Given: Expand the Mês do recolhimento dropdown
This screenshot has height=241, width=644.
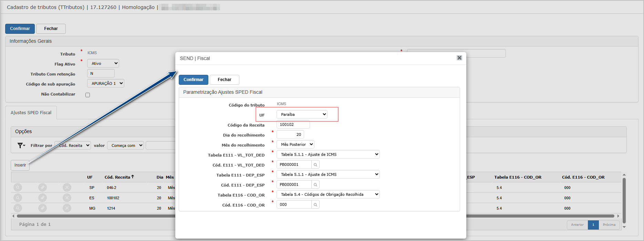Looking at the screenshot, I should 295,144.
